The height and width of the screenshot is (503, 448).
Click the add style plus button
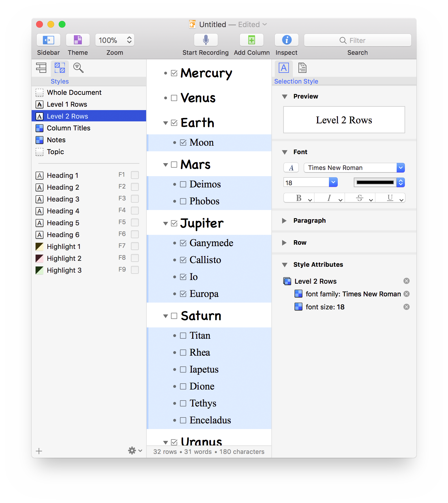[x=39, y=451]
